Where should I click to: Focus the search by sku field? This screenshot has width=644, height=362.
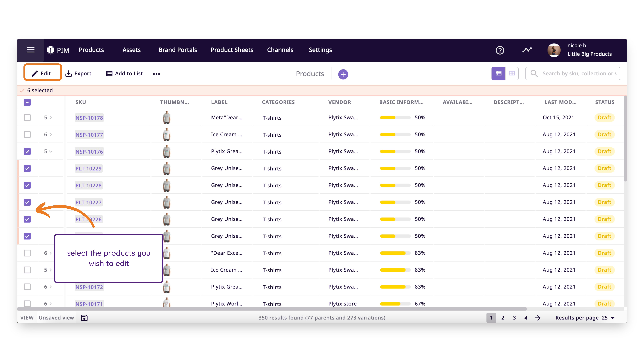573,73
